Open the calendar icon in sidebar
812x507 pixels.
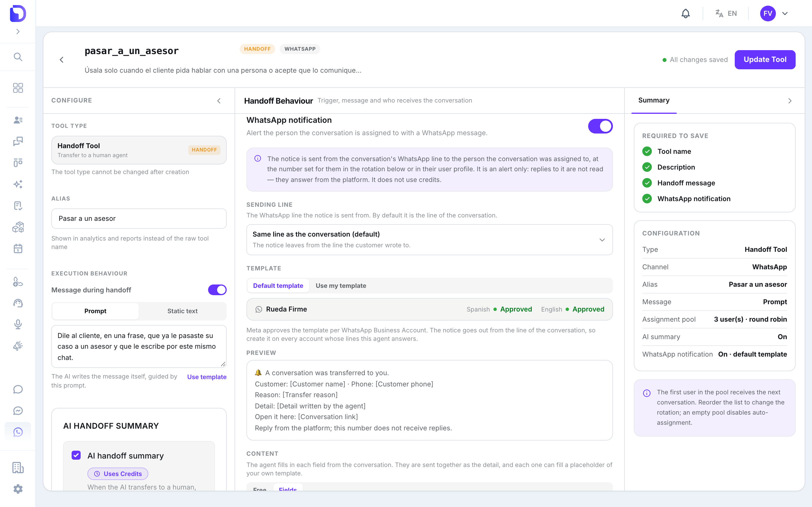click(18, 248)
